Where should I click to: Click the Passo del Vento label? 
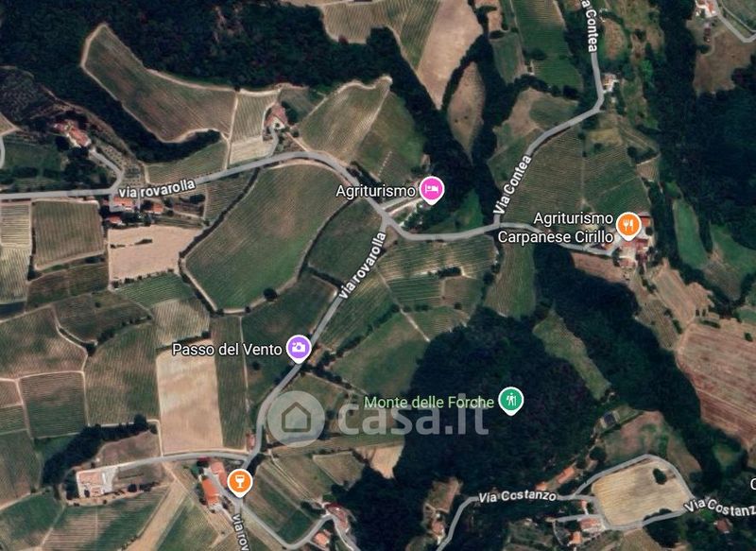[227, 349]
